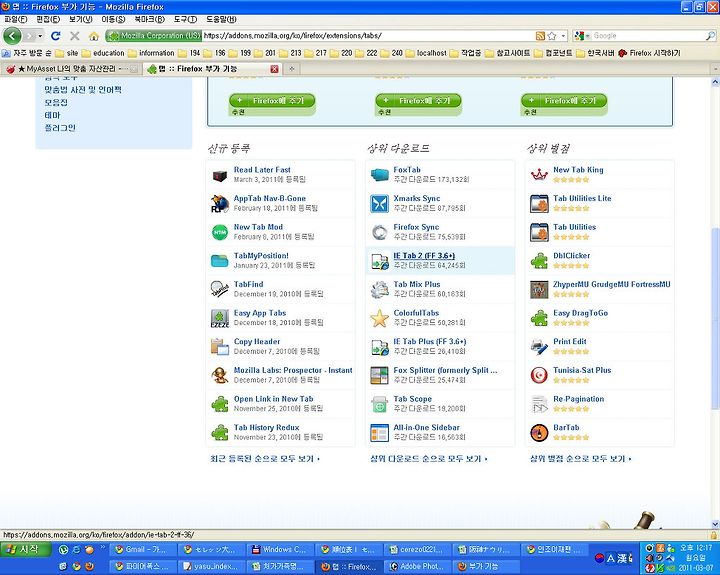This screenshot has height=575, width=720.
Task: Open the 도움말(H) menu
Action: pyautogui.click(x=221, y=19)
